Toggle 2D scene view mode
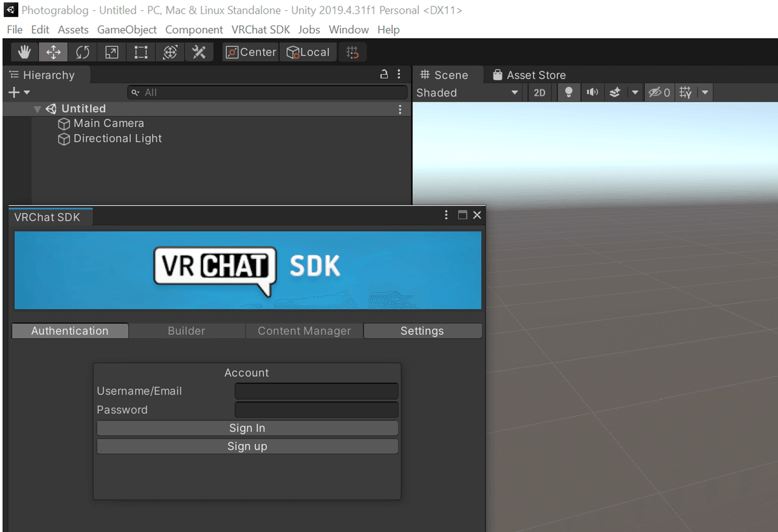The height and width of the screenshot is (532, 778). point(539,93)
